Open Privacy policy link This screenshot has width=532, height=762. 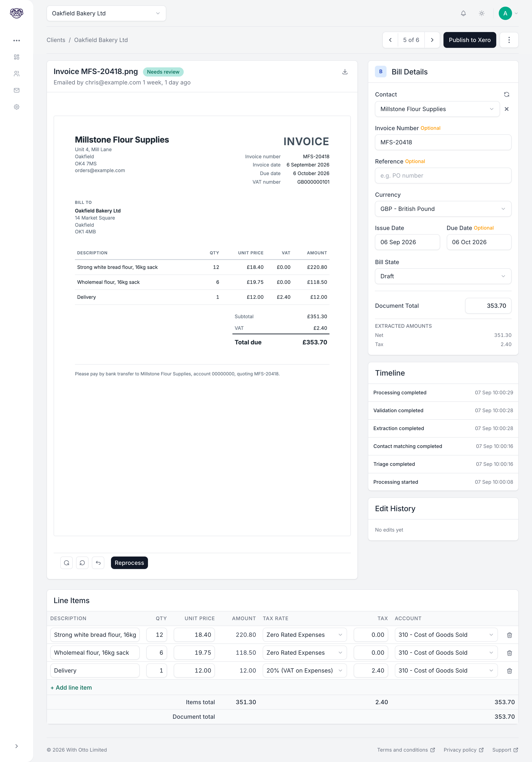(x=463, y=750)
